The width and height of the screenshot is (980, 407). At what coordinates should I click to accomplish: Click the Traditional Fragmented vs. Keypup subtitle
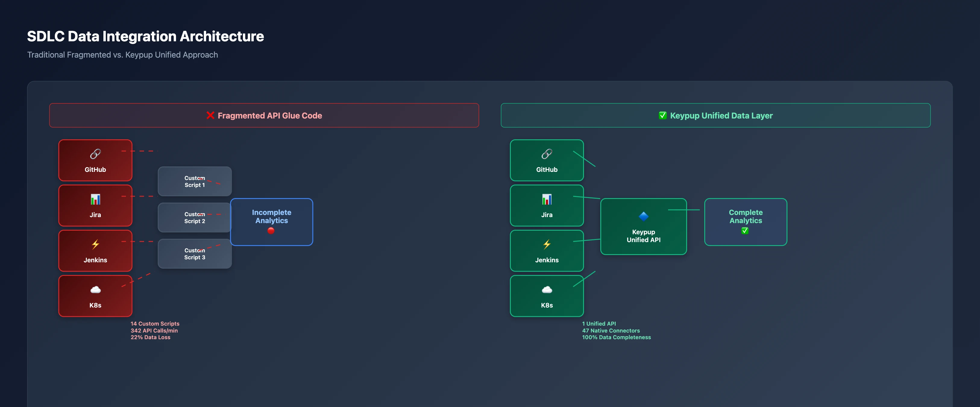[x=122, y=55]
